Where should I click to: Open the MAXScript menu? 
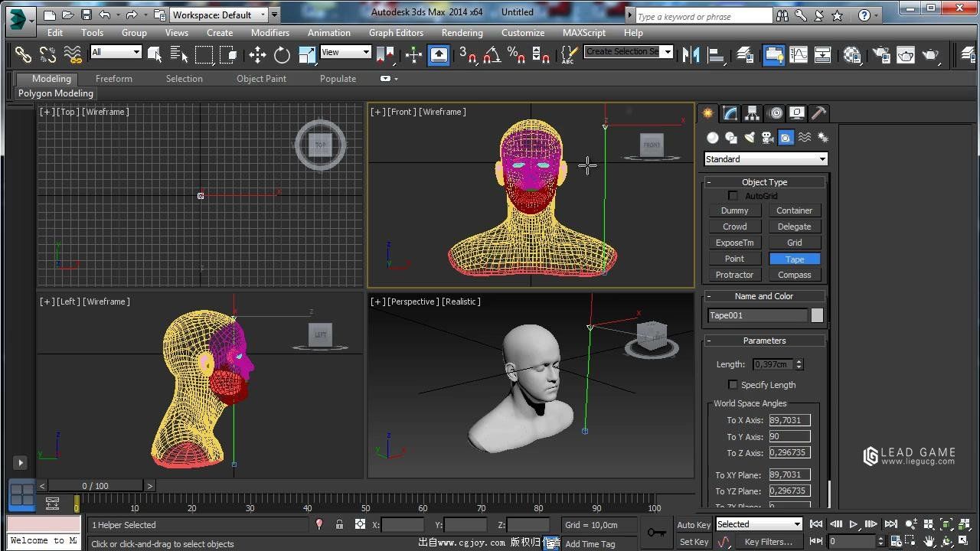[x=584, y=33]
